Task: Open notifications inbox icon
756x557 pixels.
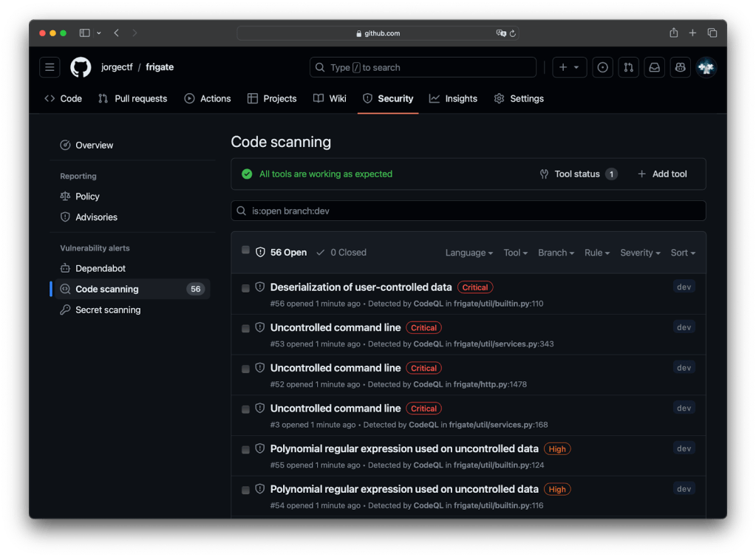Action: click(x=653, y=67)
